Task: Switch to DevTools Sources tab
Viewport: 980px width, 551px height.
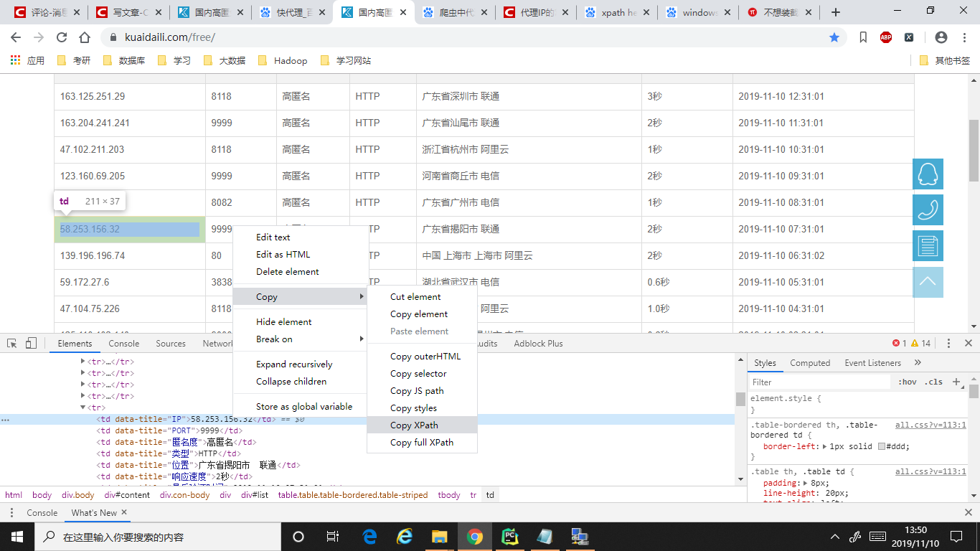Action: click(171, 344)
